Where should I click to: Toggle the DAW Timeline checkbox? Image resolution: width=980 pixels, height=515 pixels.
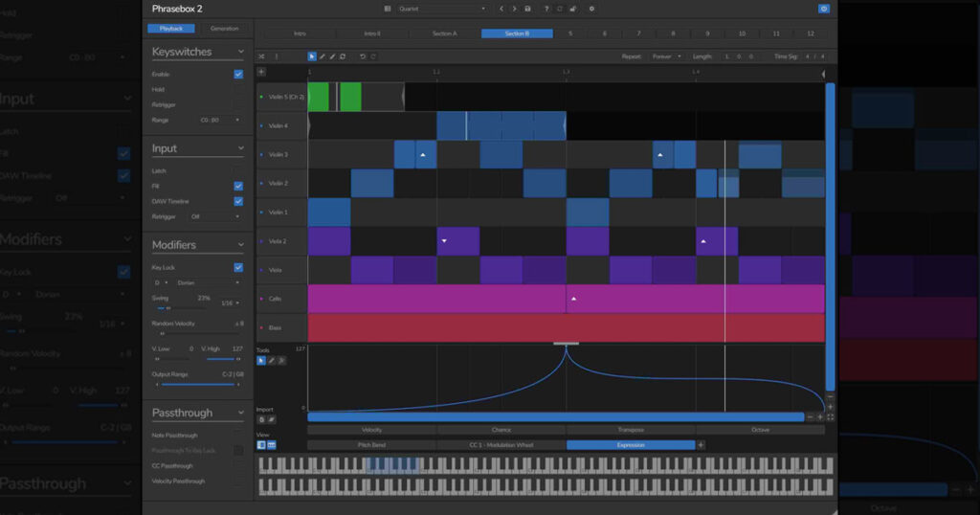[x=238, y=201]
